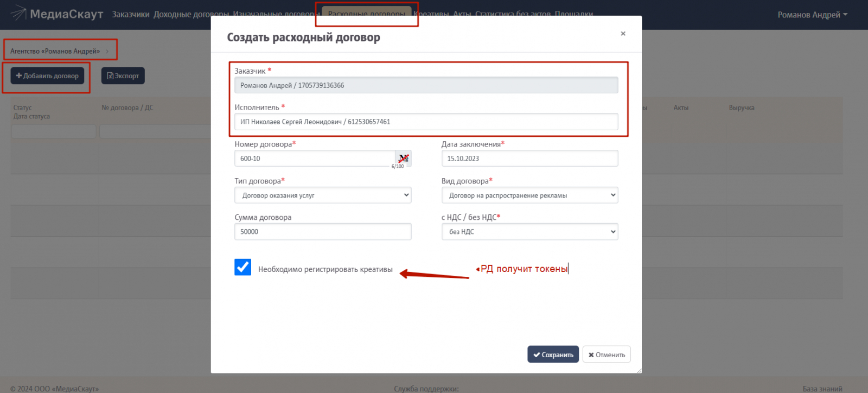
Task: Close the dialog with the × icon
Action: tap(623, 34)
